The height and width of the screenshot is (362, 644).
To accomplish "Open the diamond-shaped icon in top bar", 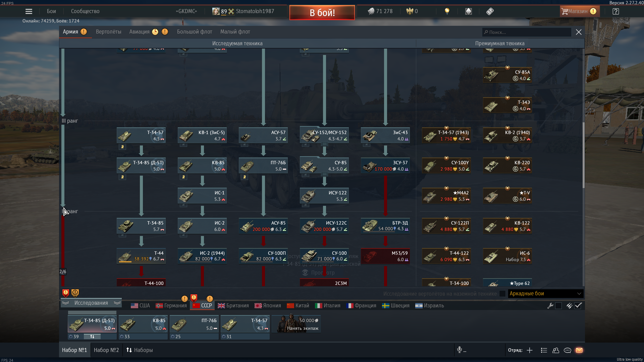I will point(469,11).
